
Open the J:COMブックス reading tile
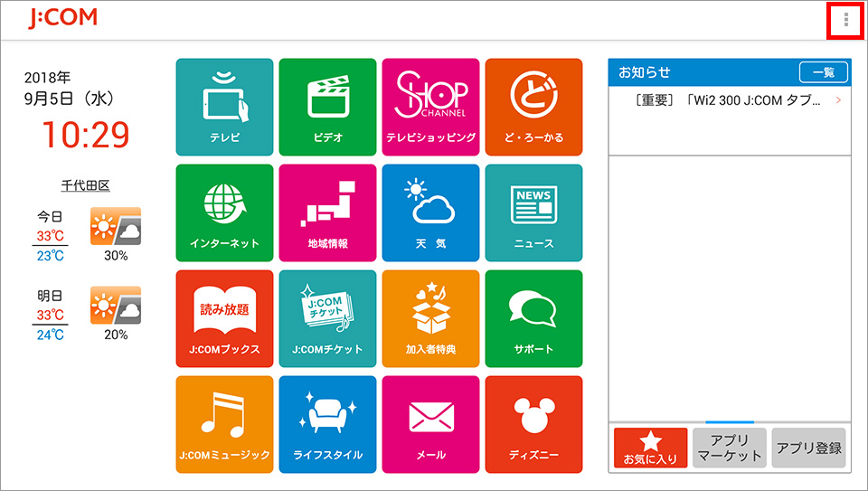tap(224, 319)
